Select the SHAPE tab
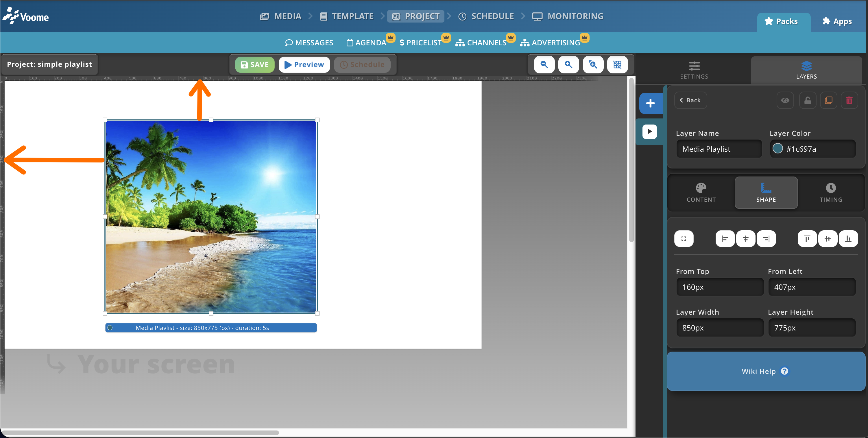 (766, 193)
